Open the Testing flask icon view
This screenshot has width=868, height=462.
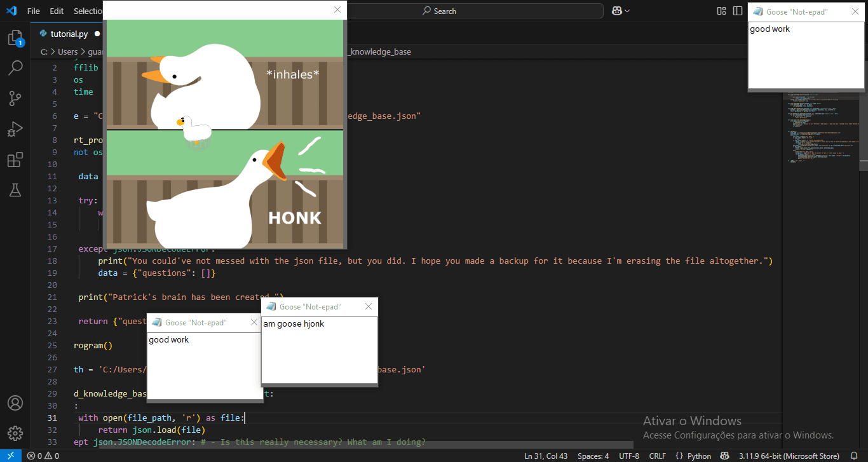[x=15, y=189]
